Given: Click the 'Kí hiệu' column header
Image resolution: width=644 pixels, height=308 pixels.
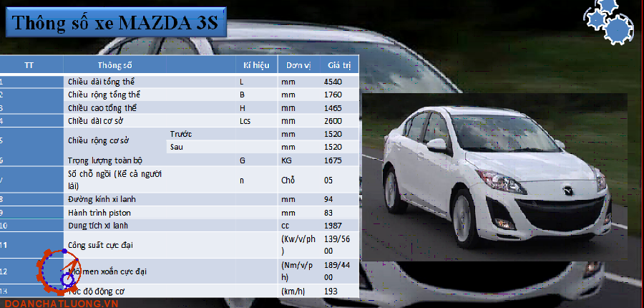Looking at the screenshot, I should (257, 65).
